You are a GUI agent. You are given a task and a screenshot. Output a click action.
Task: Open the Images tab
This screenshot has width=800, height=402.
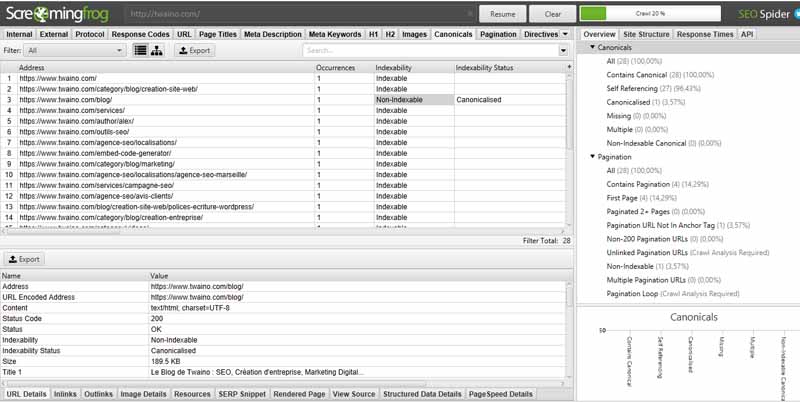pos(414,34)
